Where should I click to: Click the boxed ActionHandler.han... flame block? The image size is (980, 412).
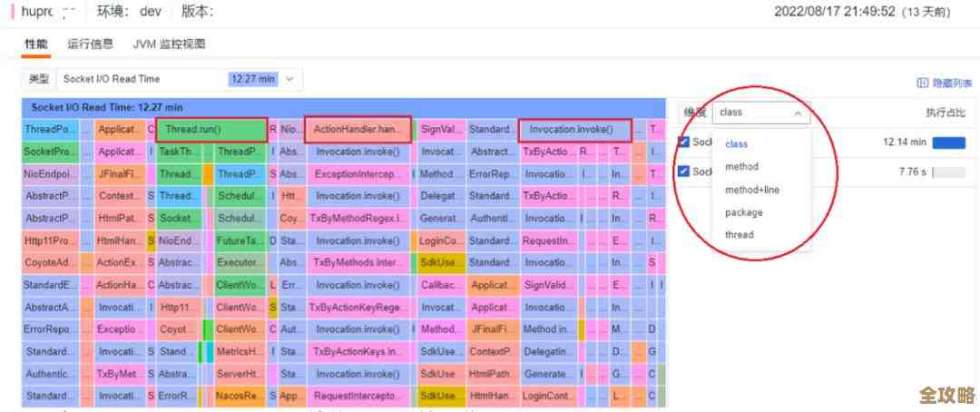[358, 130]
